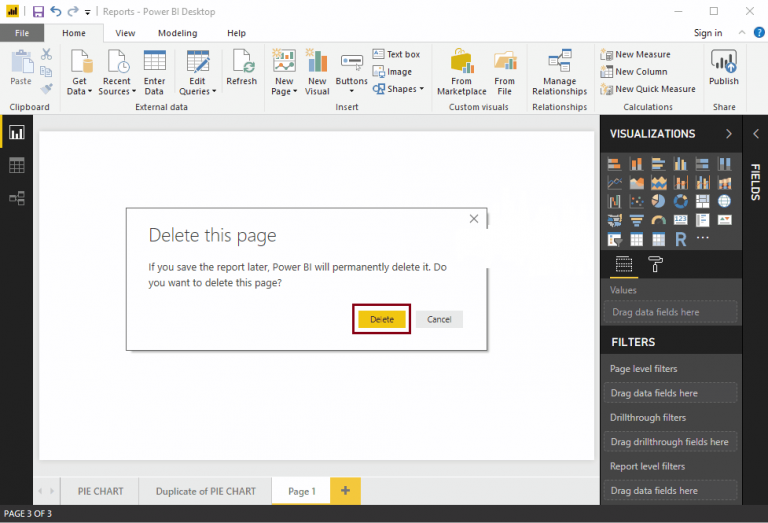Screen dimensions: 768x523
Task: Select the stacked area chart visual
Action: [x=658, y=183]
